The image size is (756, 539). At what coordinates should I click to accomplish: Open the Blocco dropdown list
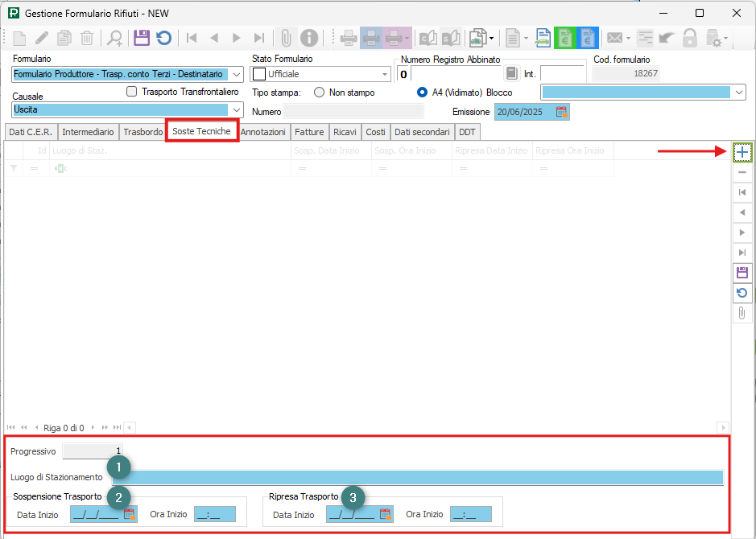pos(740,93)
